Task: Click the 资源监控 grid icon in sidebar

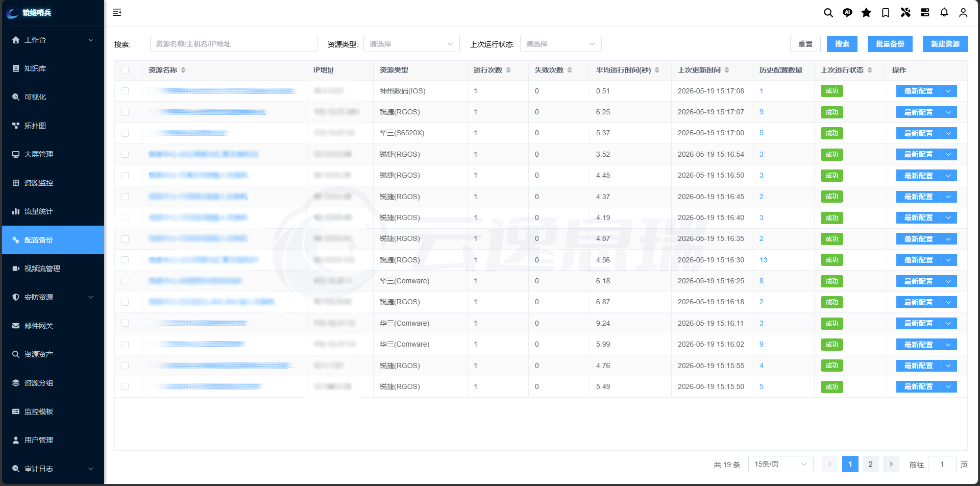Action: coord(16,183)
